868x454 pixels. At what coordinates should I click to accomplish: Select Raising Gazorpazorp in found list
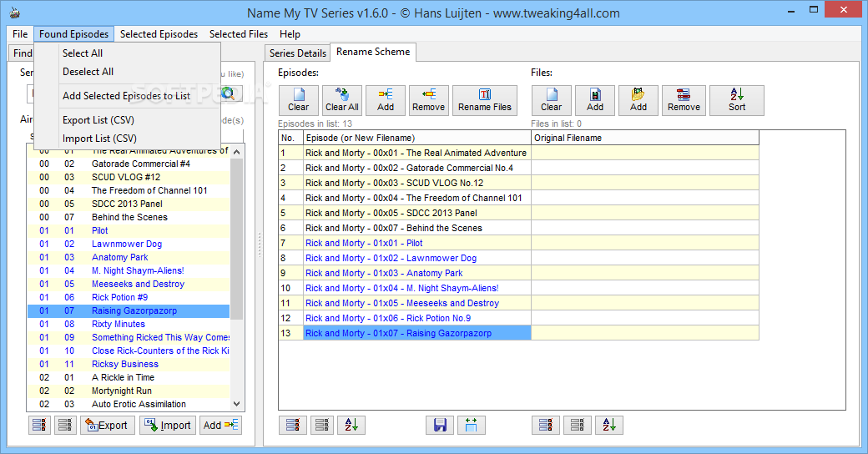pos(129,311)
